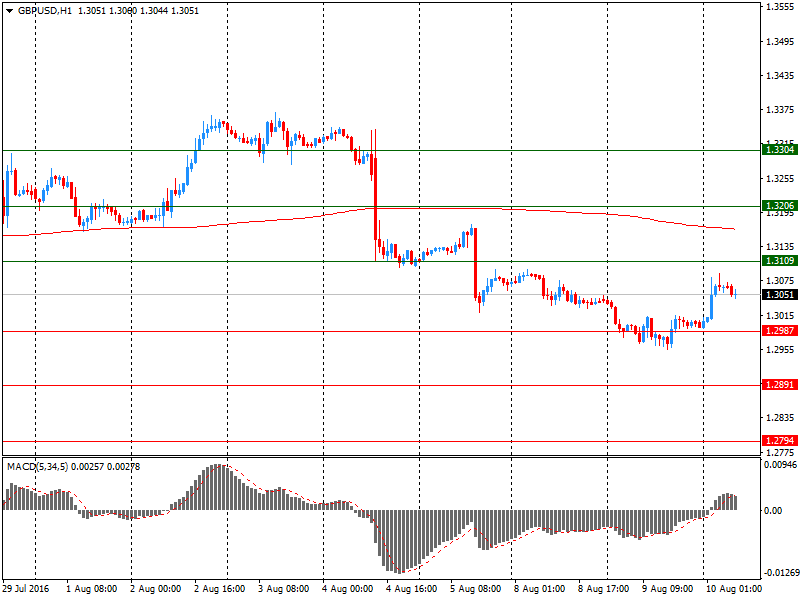Click the 2 Aug 16:00 time label
The image size is (800, 600).
coord(220,588)
